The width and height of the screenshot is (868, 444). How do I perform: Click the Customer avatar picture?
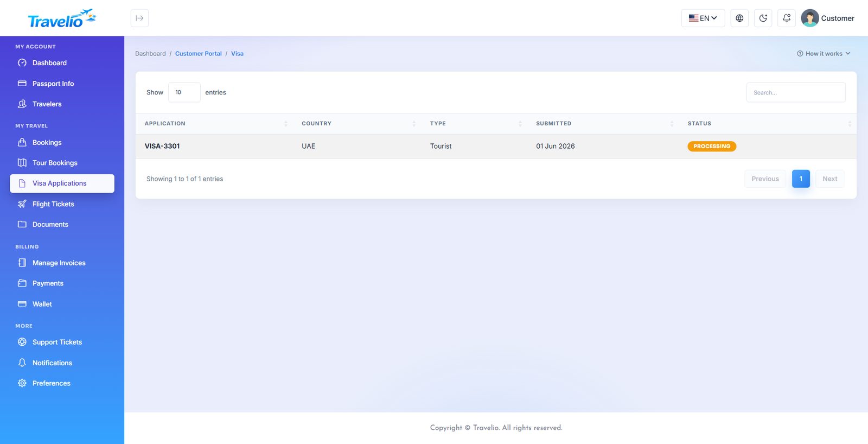810,18
